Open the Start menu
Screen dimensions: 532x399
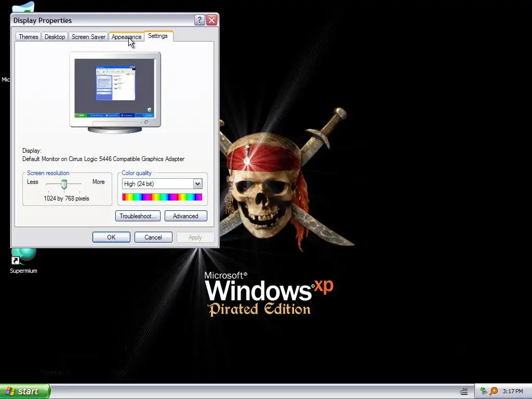[25, 391]
